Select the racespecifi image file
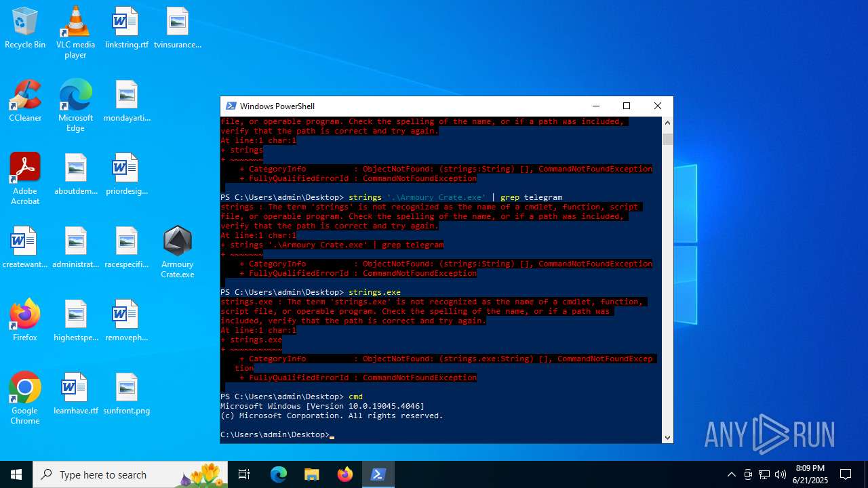This screenshot has width=868, height=488. 126,247
